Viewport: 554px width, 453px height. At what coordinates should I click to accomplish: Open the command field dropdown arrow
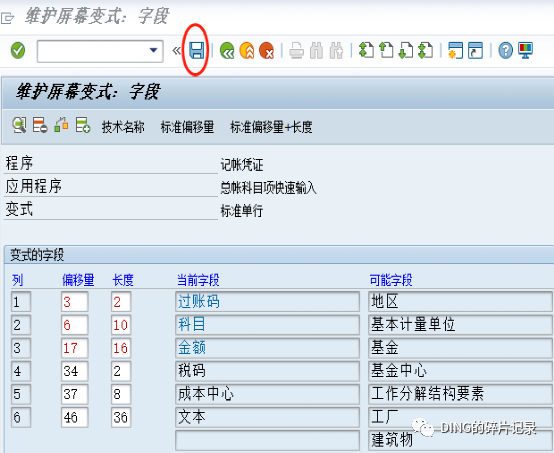pyautogui.click(x=153, y=51)
